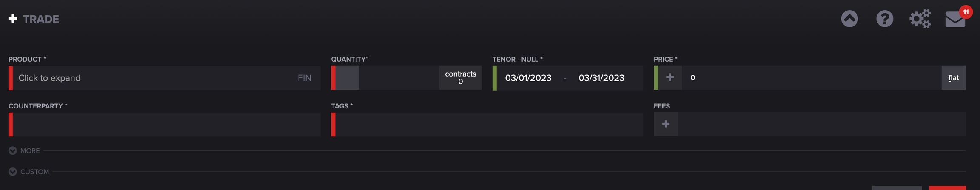980x190 pixels.
Task: Click the Price value input showing 0
Action: click(x=808, y=78)
